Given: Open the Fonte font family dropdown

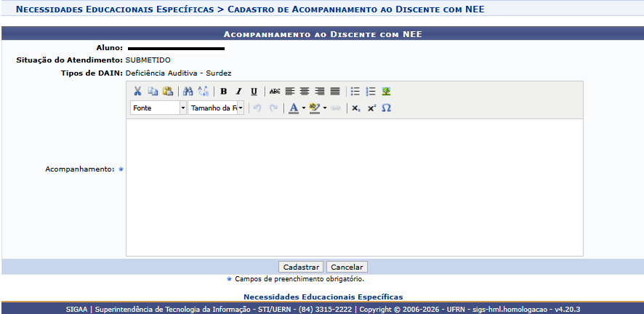Looking at the screenshot, I should 158,108.
